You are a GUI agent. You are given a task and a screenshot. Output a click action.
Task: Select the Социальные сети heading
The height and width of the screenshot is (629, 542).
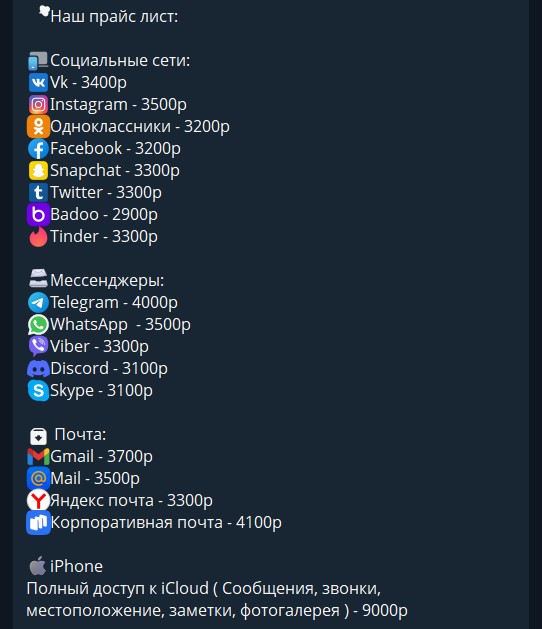[x=120, y=61]
